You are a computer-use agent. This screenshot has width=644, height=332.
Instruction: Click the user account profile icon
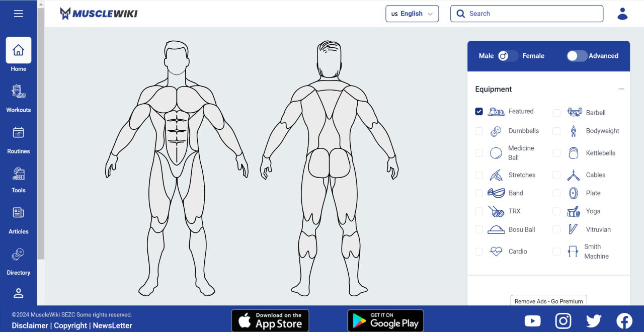coord(622,14)
